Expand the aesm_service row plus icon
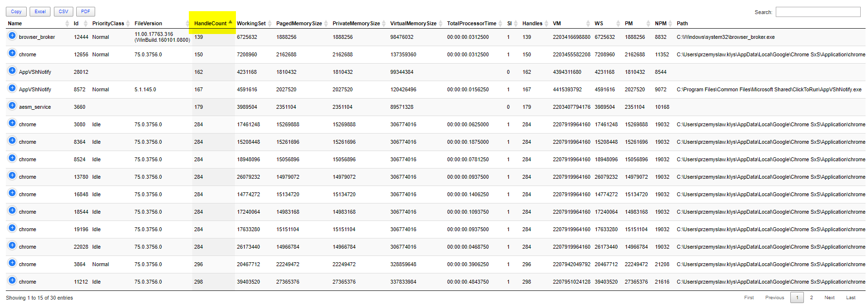 click(x=12, y=105)
